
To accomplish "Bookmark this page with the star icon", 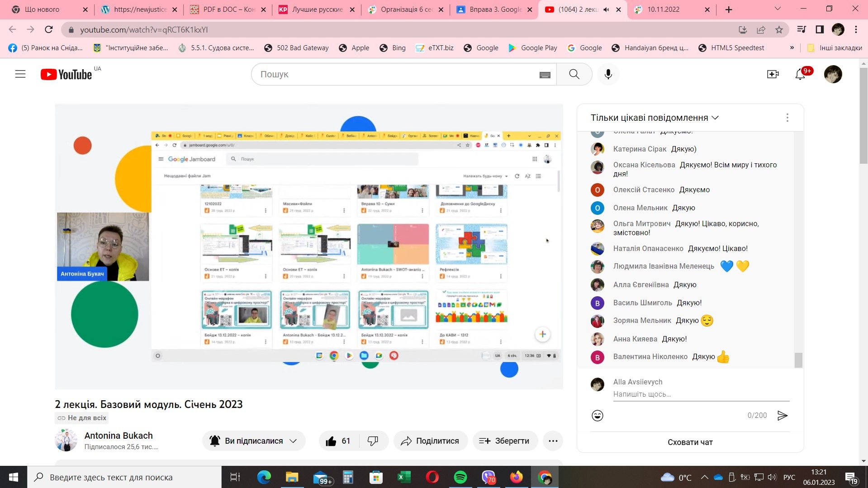I will pos(779,30).
